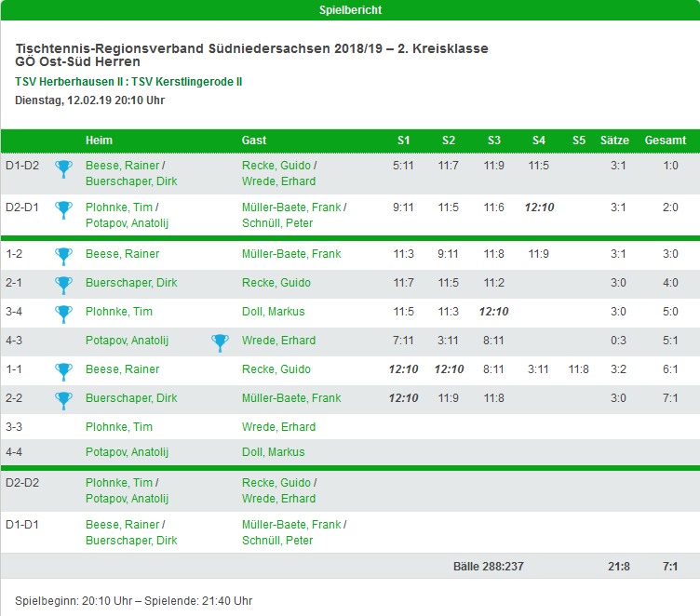Click the trophy icon in the 1-1 row

(63, 372)
